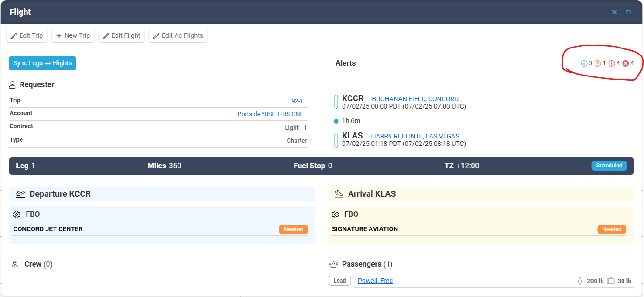Click the Arrival FBO gear icon
644x297 pixels.
pyautogui.click(x=335, y=214)
